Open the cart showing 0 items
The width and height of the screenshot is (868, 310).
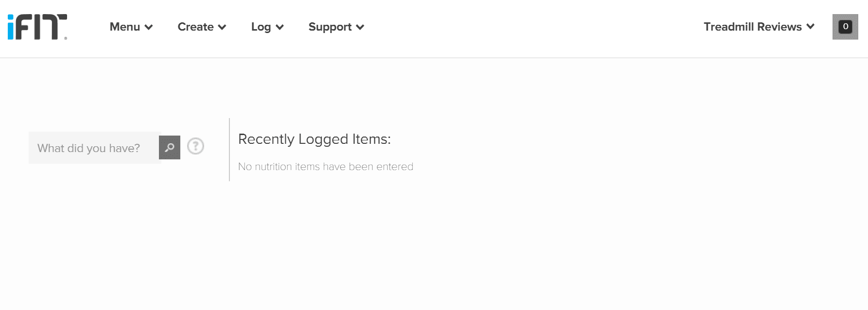click(x=845, y=27)
